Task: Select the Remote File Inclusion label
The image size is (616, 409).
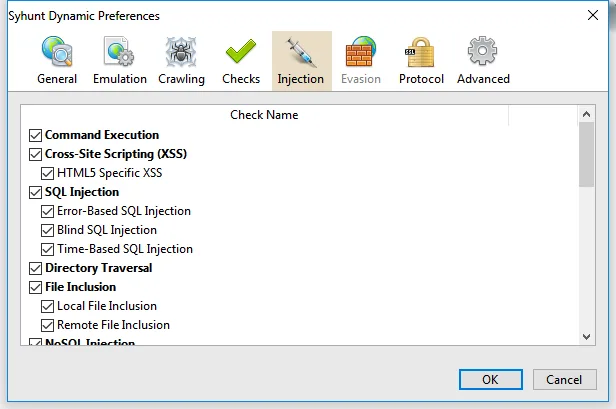Action: coord(114,325)
